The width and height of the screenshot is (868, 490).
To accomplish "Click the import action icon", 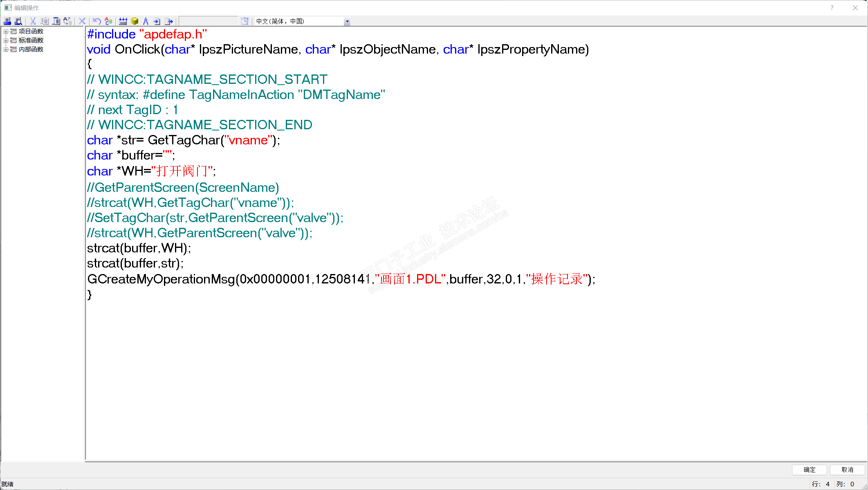I will (157, 21).
